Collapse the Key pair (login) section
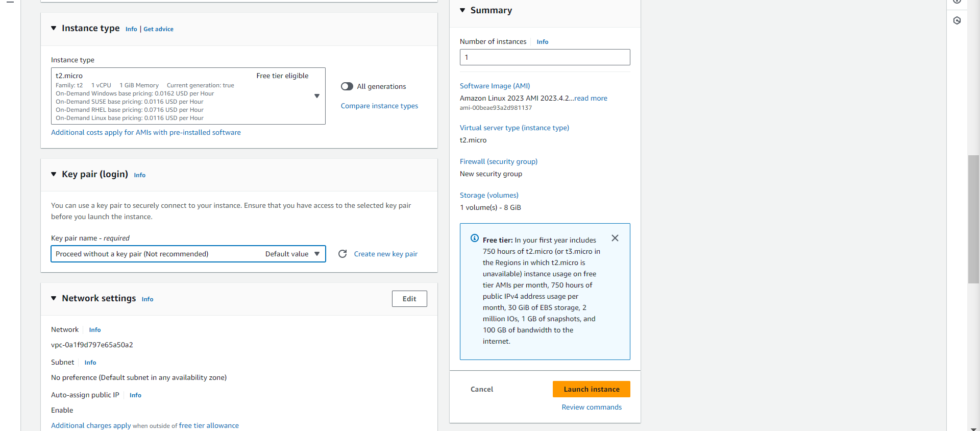Image resolution: width=980 pixels, height=431 pixels. pos(54,175)
